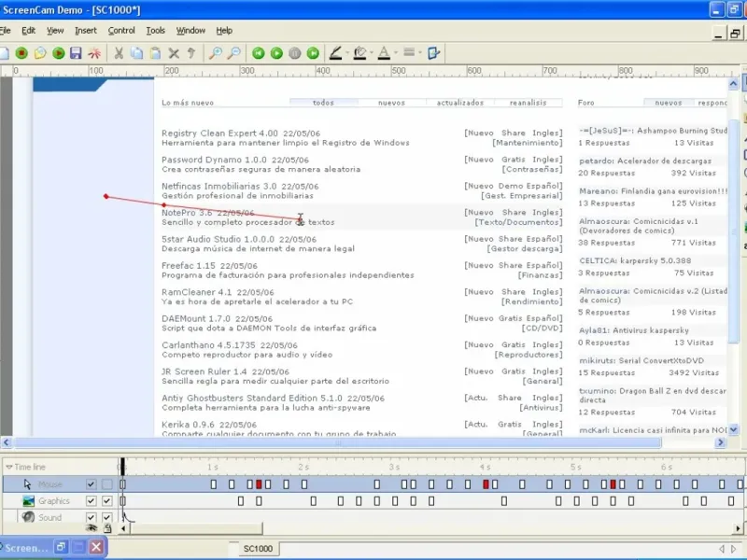Toggle Graphics track visibility checkbox
The image size is (747, 560).
coord(91,501)
